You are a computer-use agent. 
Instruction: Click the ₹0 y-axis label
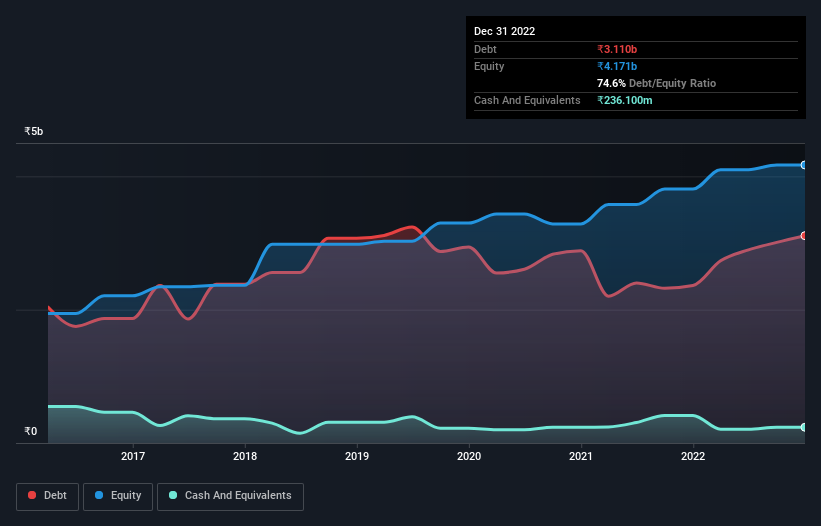(31, 431)
